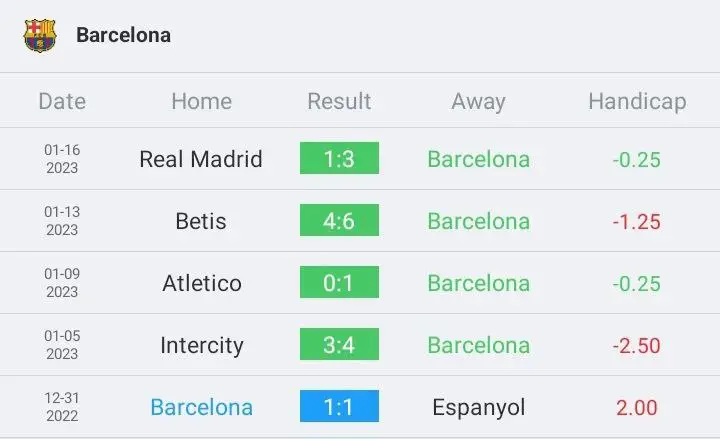Open the 4:6 result score badge
This screenshot has height=439, width=720.
point(339,220)
